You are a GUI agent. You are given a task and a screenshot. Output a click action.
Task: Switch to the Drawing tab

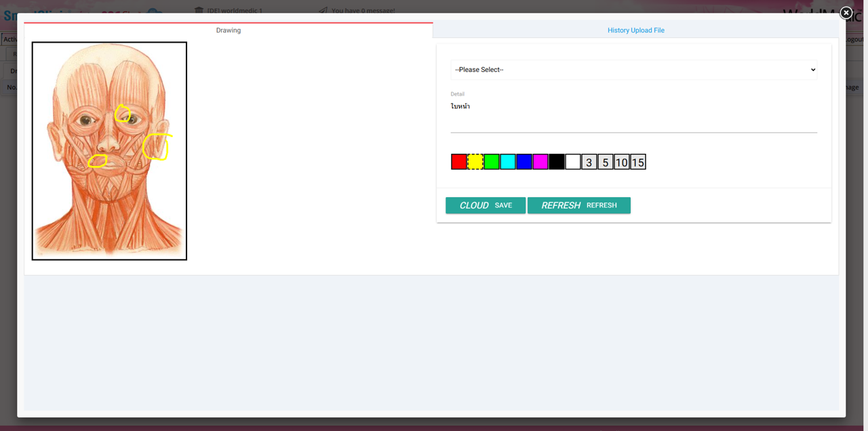229,30
